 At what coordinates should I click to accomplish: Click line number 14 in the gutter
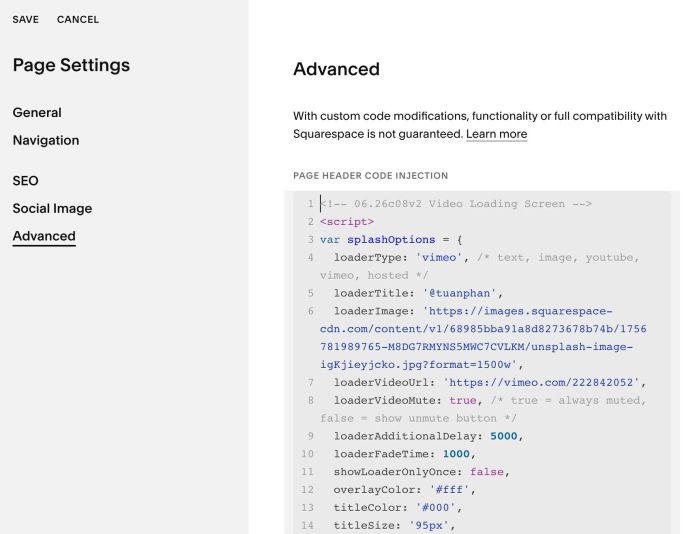point(307,526)
